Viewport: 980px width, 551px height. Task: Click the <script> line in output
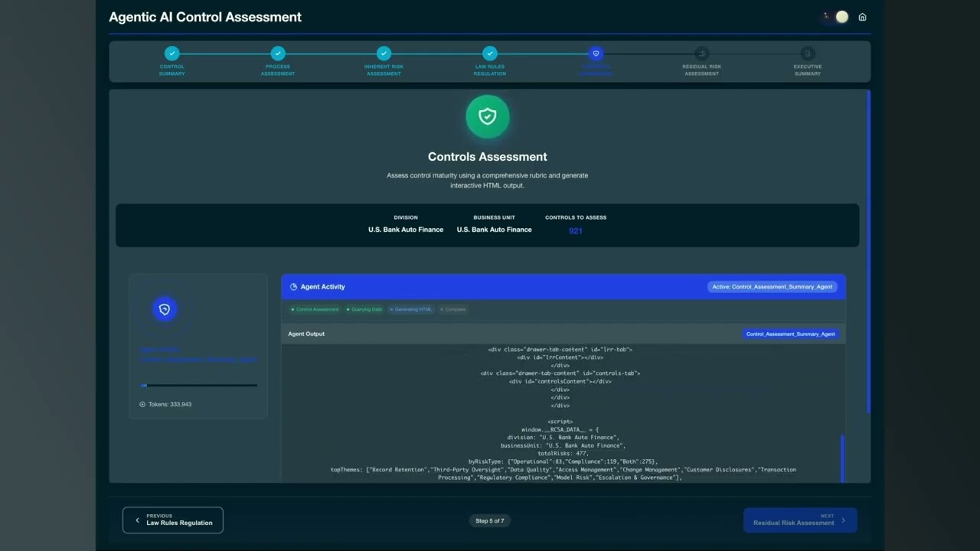click(x=560, y=422)
